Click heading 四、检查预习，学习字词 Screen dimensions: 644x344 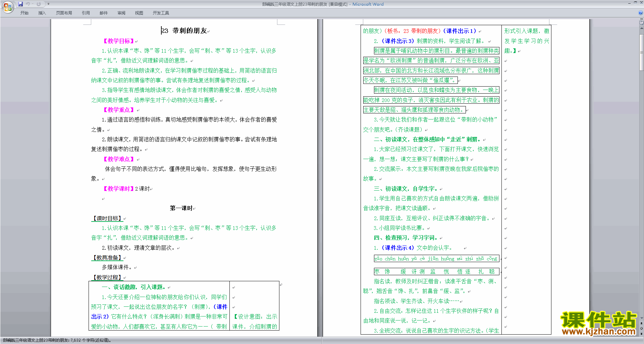406,238
